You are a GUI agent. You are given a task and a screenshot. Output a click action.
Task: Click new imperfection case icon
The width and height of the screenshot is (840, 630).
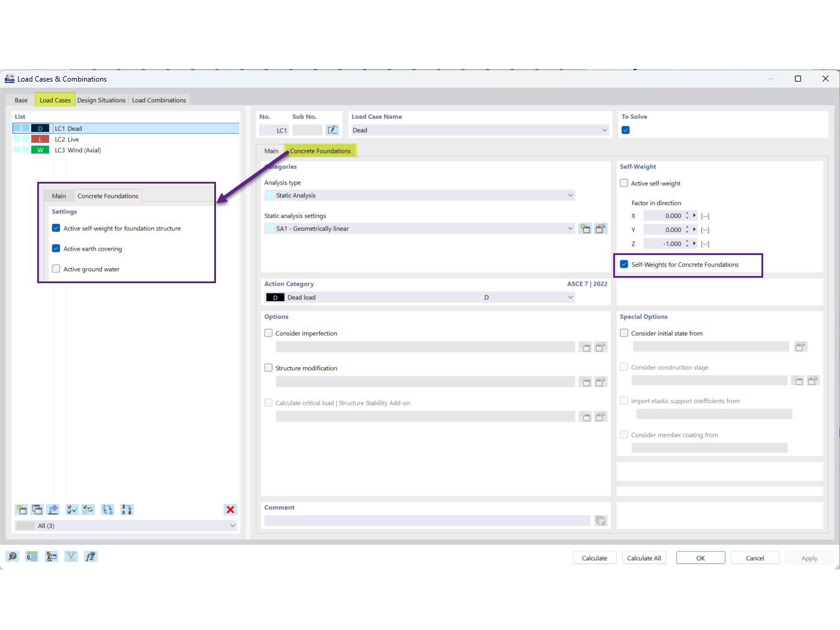click(x=585, y=347)
